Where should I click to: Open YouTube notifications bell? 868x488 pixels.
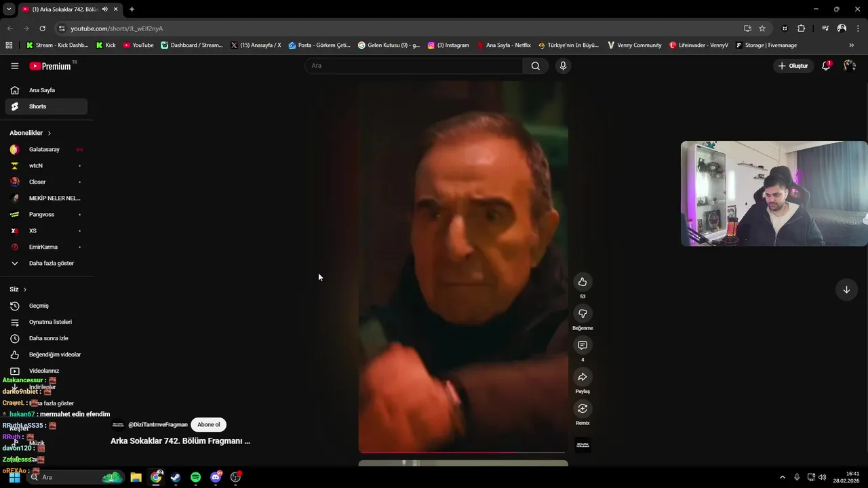(826, 66)
